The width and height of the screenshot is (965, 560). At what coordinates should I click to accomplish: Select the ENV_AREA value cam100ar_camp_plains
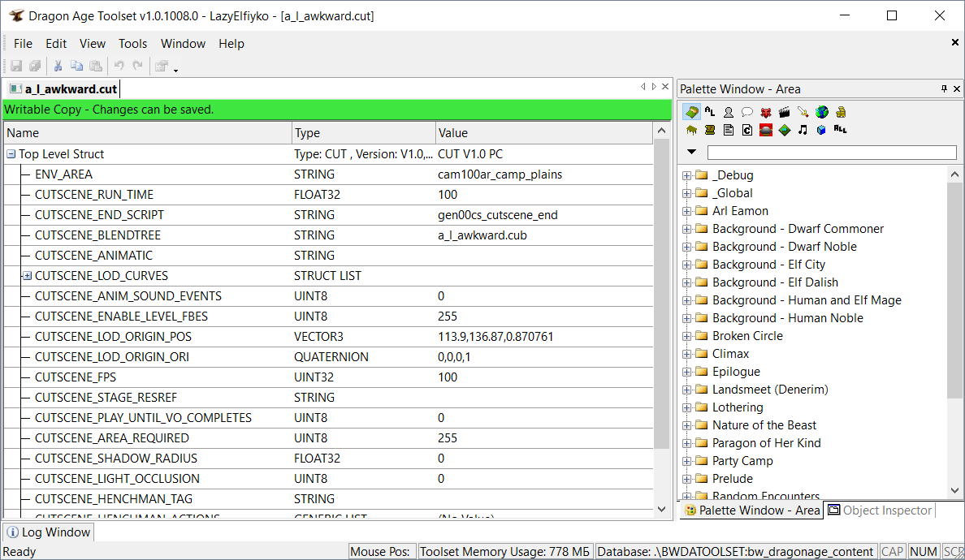click(x=500, y=174)
